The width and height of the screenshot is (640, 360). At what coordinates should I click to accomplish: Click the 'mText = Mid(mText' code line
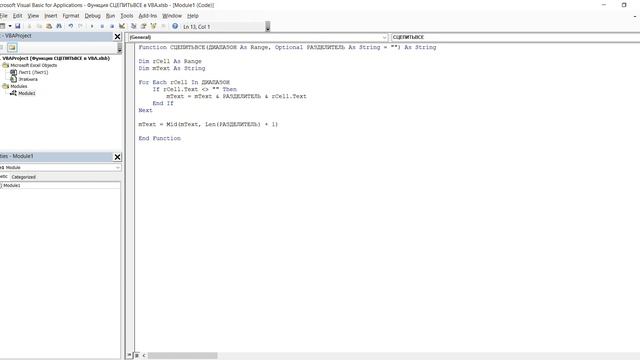tap(208, 124)
